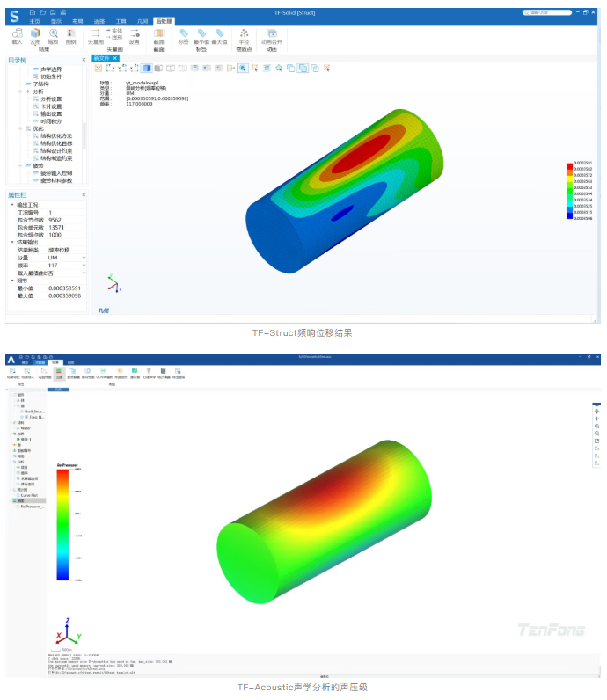Collapse the 输出工况 property group

pyautogui.click(x=12, y=205)
